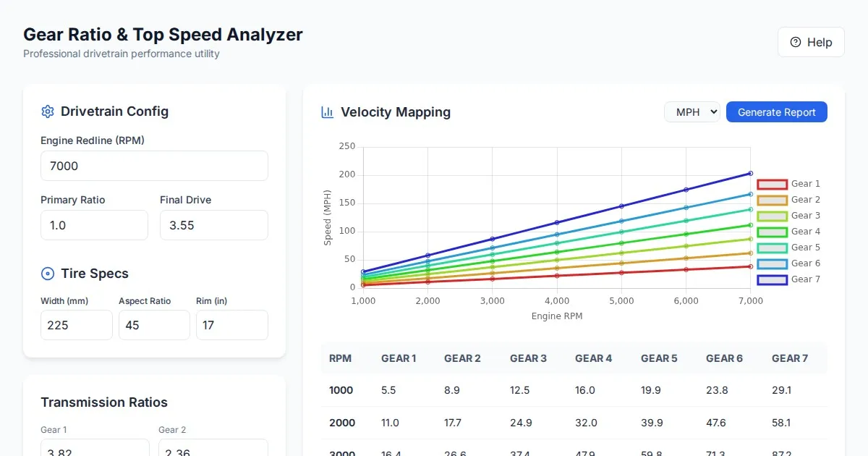Click the question mark icon in Help

[796, 42]
